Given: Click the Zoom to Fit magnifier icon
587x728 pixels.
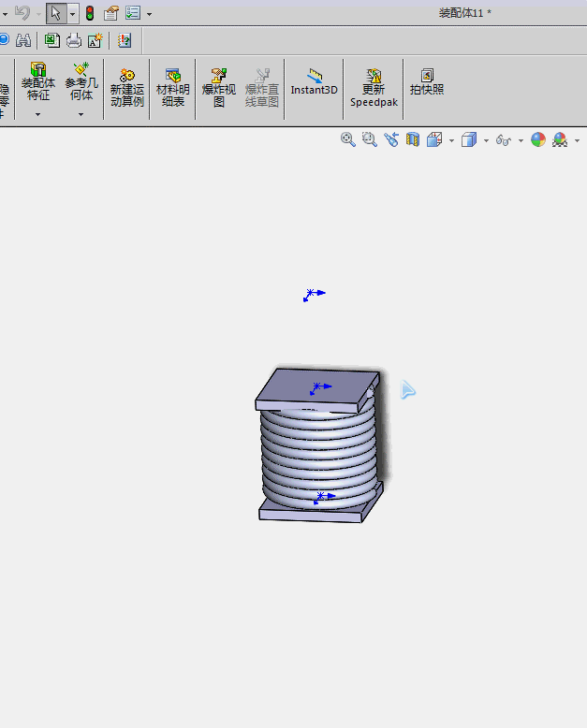Looking at the screenshot, I should coord(348,139).
